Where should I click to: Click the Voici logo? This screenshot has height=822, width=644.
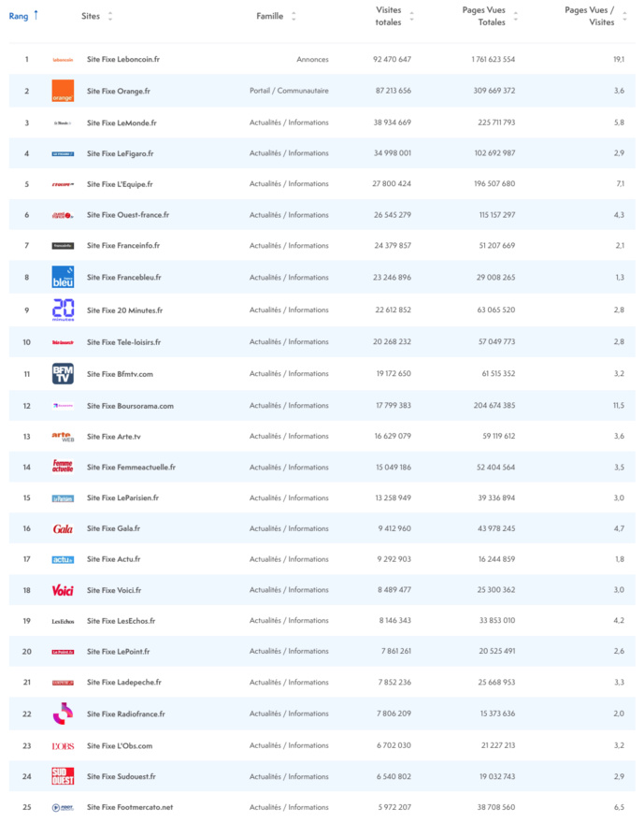[63, 590]
